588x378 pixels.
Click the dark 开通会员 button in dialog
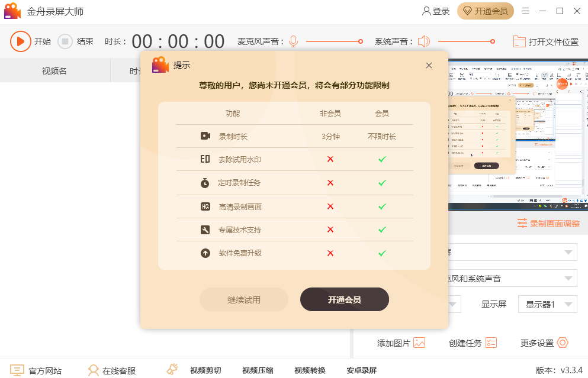click(344, 299)
